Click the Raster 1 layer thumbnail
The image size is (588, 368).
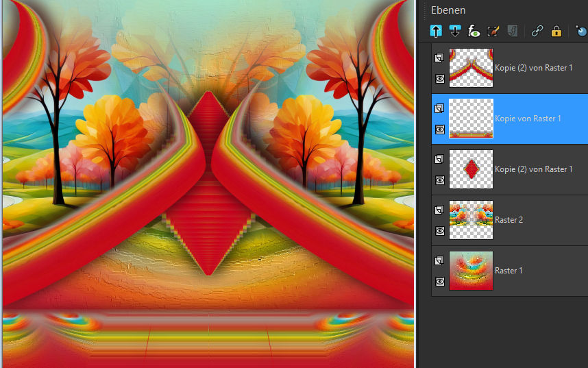point(471,271)
